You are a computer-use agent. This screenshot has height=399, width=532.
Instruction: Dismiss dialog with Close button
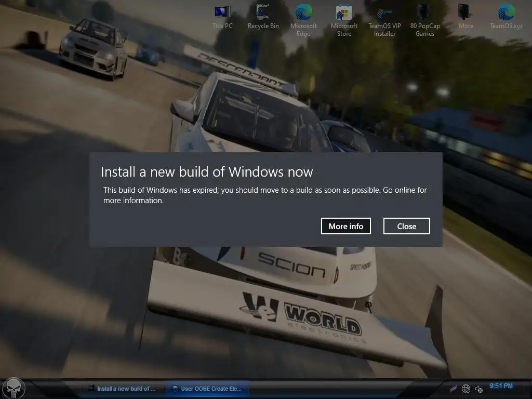[406, 226]
